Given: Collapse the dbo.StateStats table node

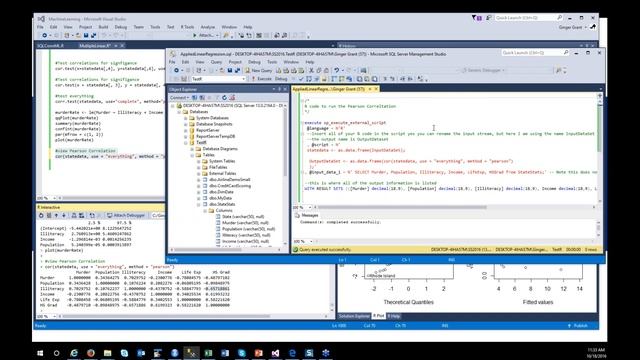Looking at the screenshot, I should point(199,204).
